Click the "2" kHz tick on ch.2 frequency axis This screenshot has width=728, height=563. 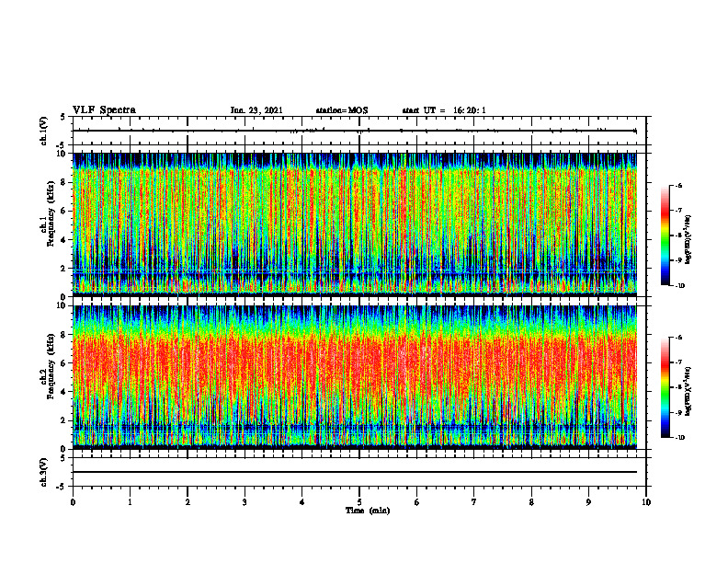click(64, 420)
